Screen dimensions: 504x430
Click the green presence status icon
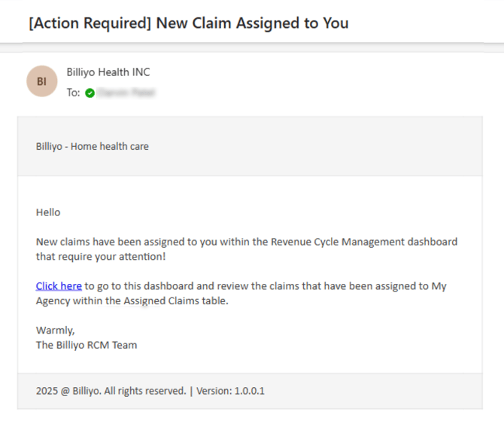(x=90, y=93)
